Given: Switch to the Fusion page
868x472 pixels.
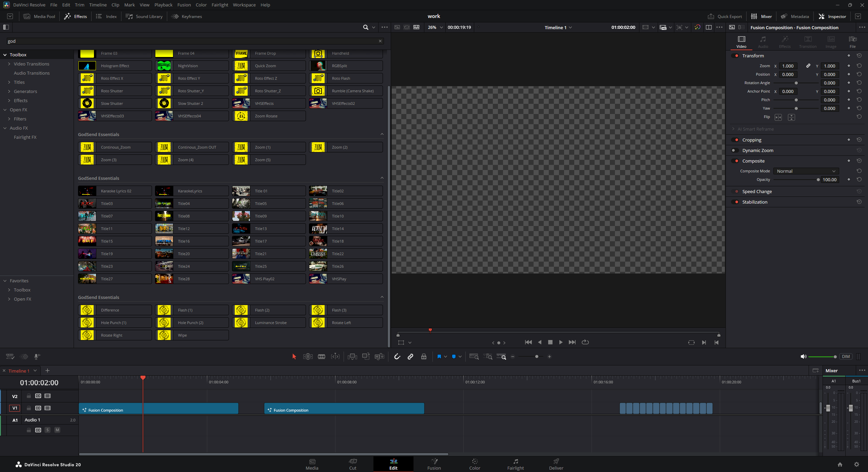Looking at the screenshot, I should click(x=434, y=464).
